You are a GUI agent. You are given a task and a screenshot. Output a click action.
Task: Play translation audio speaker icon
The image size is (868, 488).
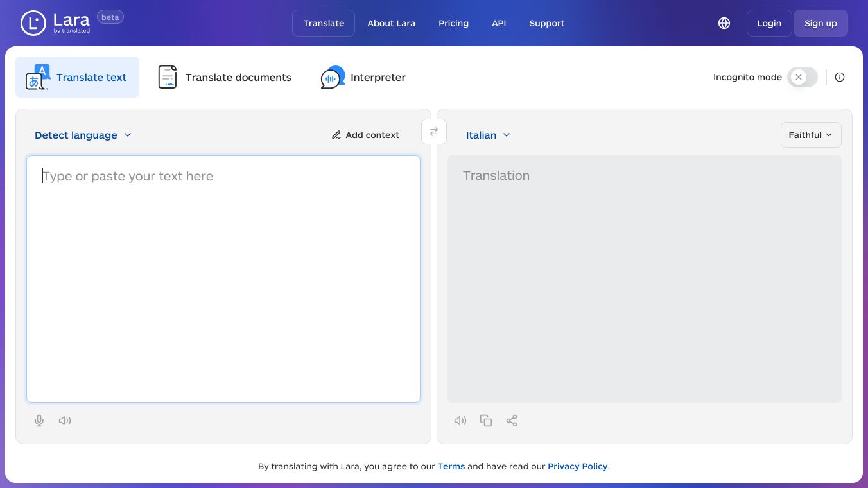(460, 421)
